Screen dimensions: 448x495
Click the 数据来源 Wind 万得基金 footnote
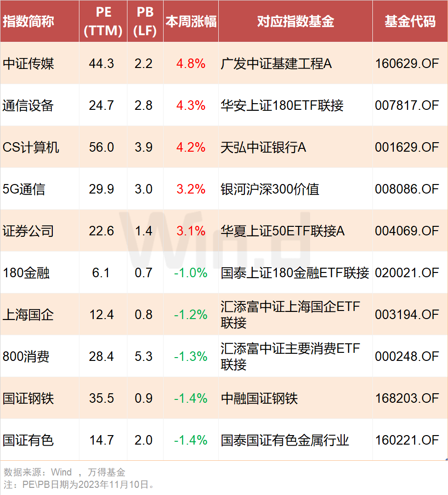pyautogui.click(x=64, y=472)
